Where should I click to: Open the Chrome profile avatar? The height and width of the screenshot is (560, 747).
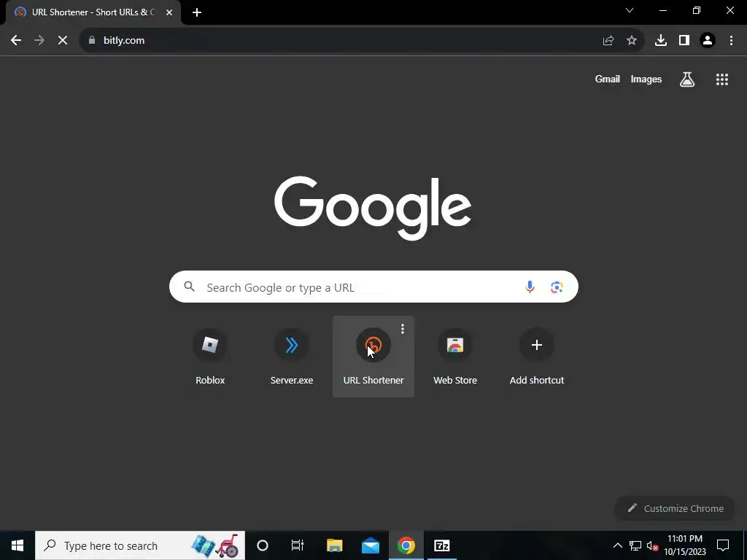coord(708,41)
